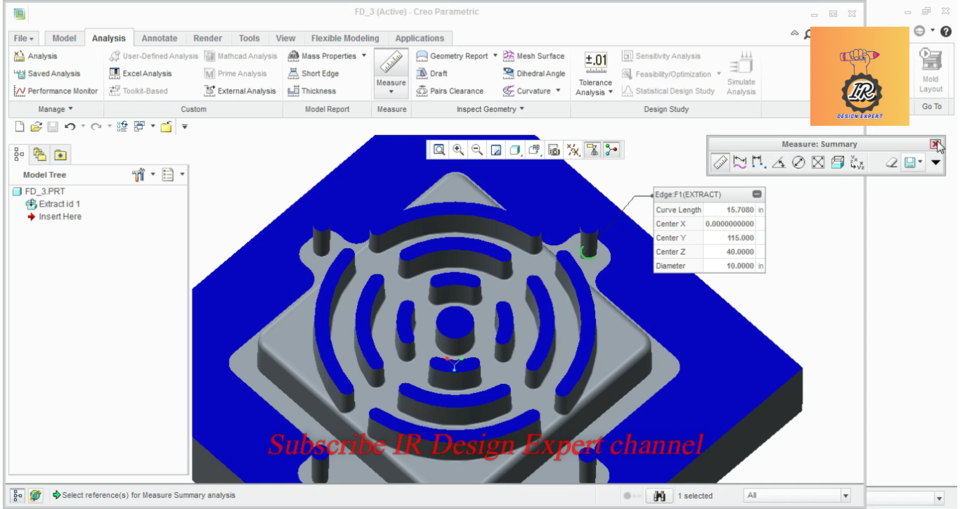Image resolution: width=960 pixels, height=509 pixels.
Task: Open the View ribbon tab
Action: [285, 38]
